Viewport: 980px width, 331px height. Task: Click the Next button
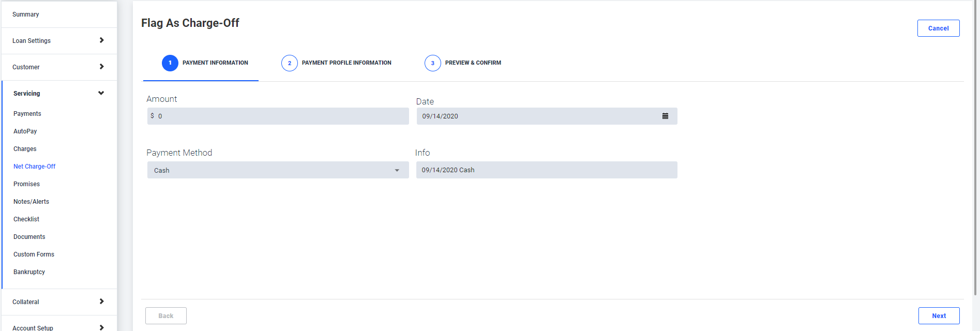[939, 316]
